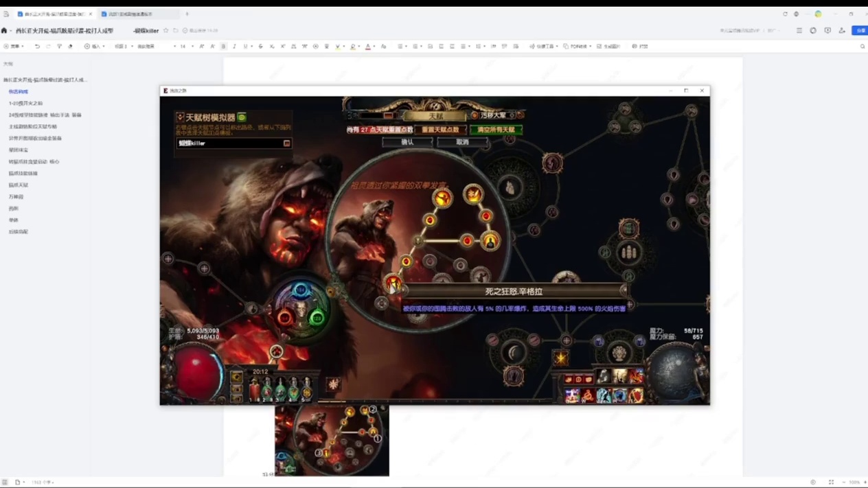Click the green 清空所有天赋 button
This screenshot has height=488, width=868.
point(496,130)
